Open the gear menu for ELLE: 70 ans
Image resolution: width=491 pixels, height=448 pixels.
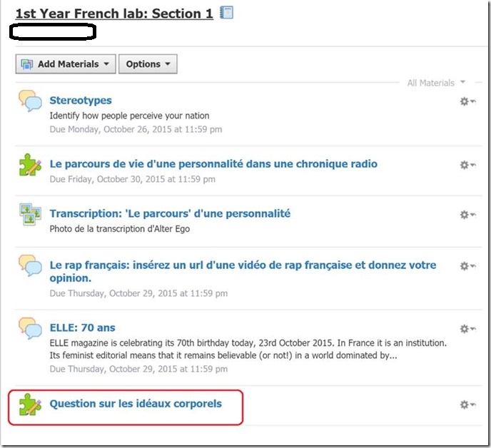tap(467, 329)
